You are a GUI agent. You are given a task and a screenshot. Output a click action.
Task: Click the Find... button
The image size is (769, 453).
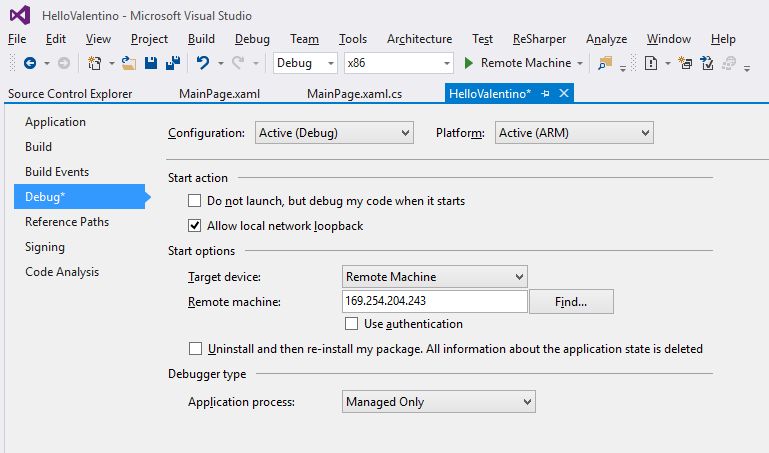[x=570, y=301]
